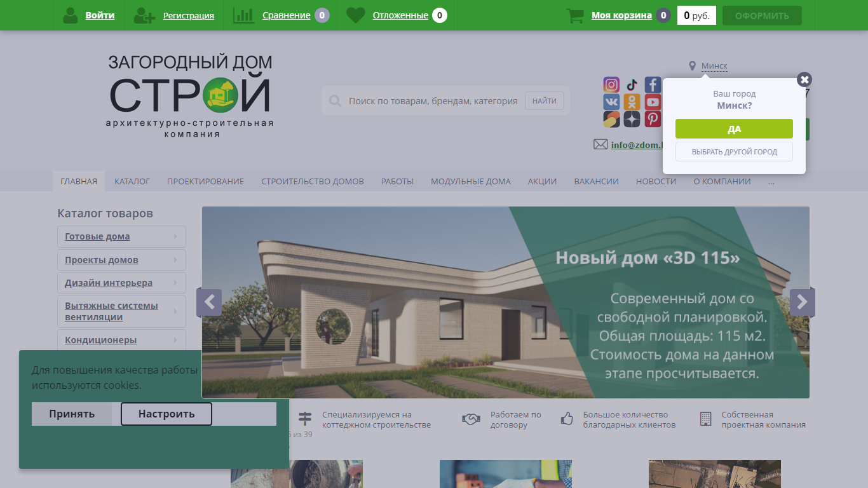This screenshot has height=488, width=868.
Task: Expand the Проекты домов category arrow
Action: (x=176, y=260)
